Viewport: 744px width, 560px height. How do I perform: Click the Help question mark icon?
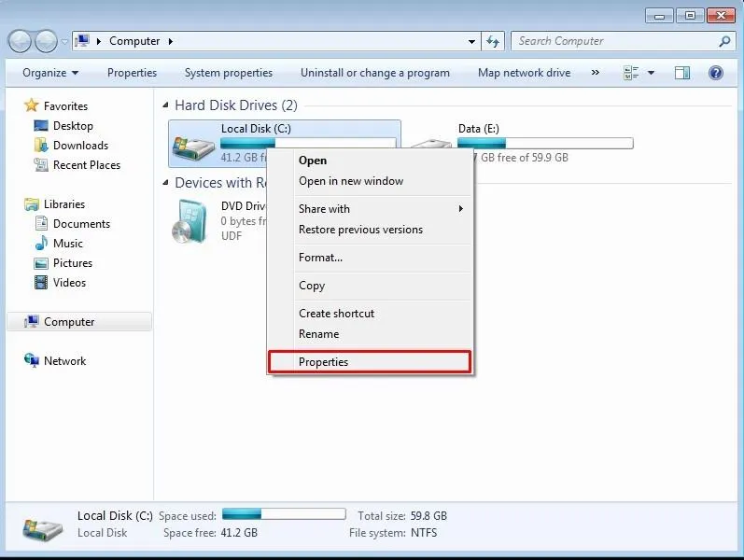[715, 73]
